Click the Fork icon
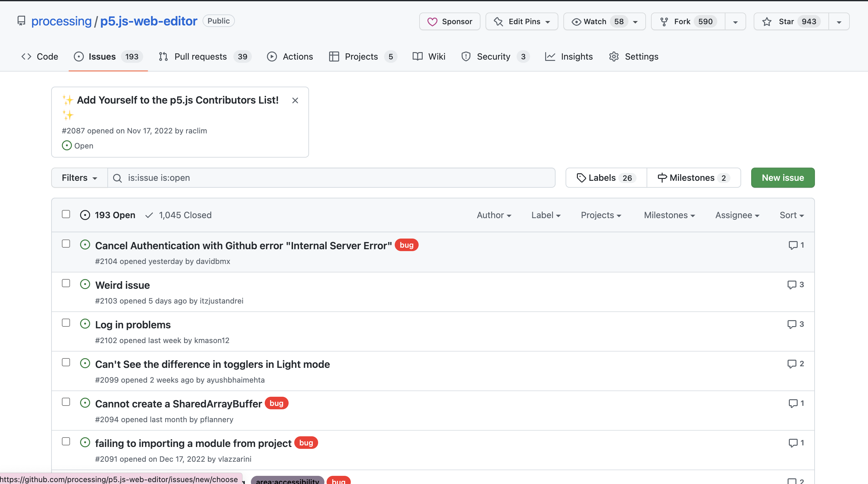Image resolution: width=868 pixels, height=484 pixels. pyautogui.click(x=664, y=22)
